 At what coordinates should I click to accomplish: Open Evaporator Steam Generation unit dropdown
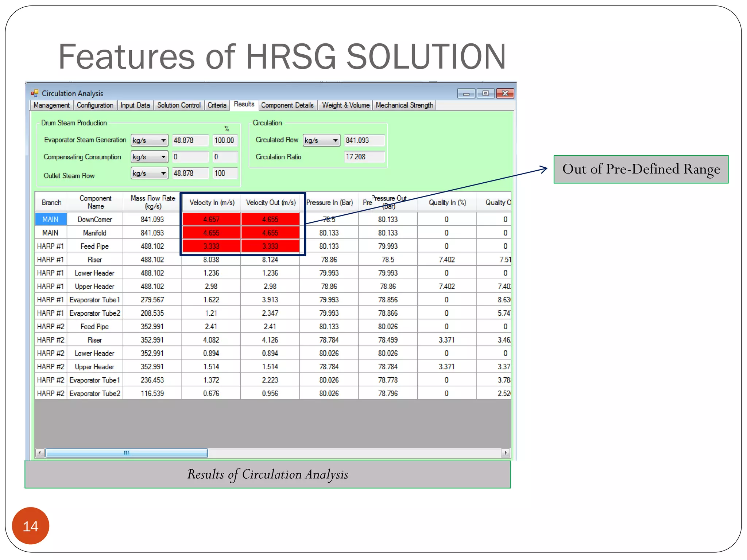tap(150, 140)
